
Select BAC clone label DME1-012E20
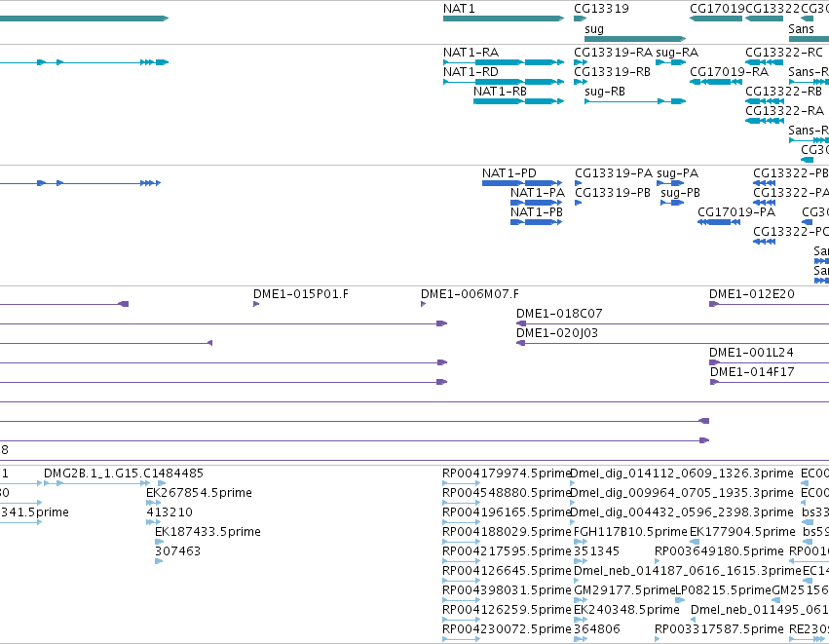[752, 294]
